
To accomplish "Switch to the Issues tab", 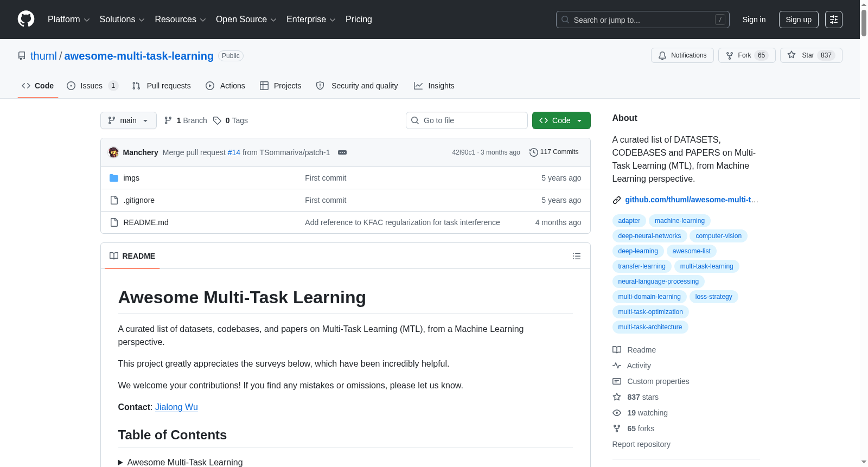I will (x=92, y=86).
